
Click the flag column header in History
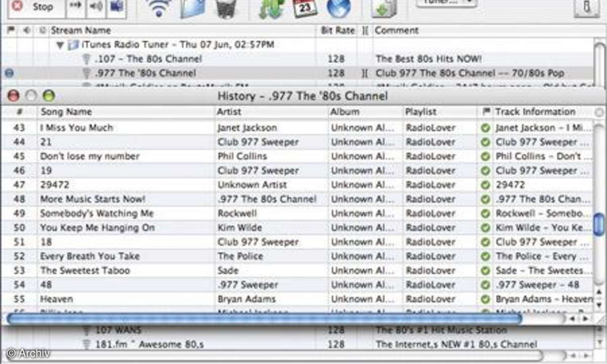click(485, 112)
